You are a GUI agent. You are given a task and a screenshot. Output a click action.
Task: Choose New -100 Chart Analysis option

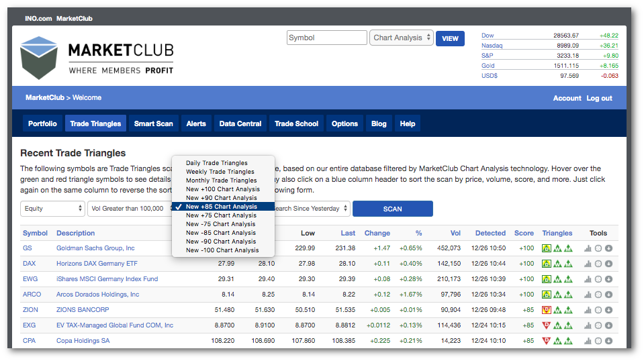click(224, 250)
